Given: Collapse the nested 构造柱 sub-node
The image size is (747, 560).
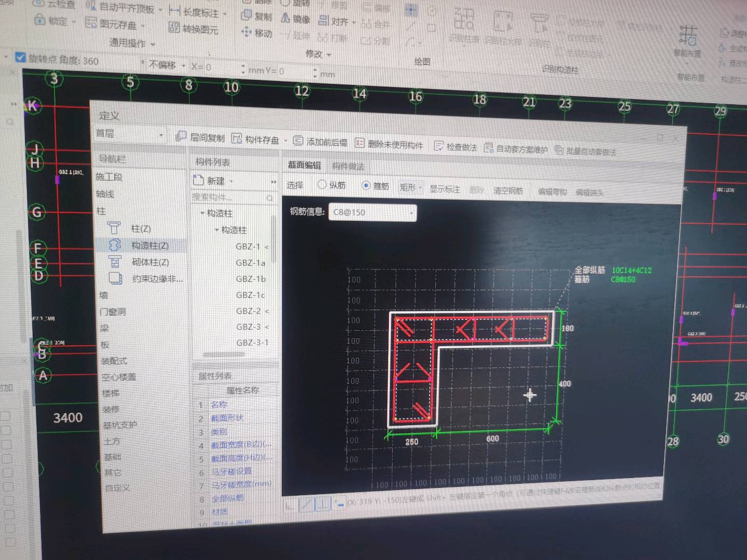Looking at the screenshot, I should (x=216, y=230).
